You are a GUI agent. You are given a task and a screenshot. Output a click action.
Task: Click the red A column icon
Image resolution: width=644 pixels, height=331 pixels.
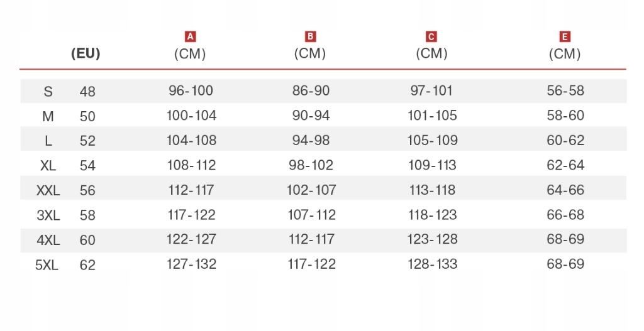191,36
